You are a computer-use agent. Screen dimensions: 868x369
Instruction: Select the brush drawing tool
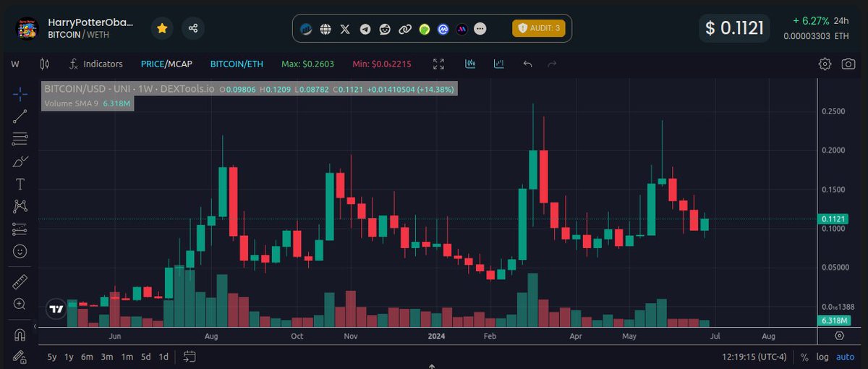coord(20,161)
